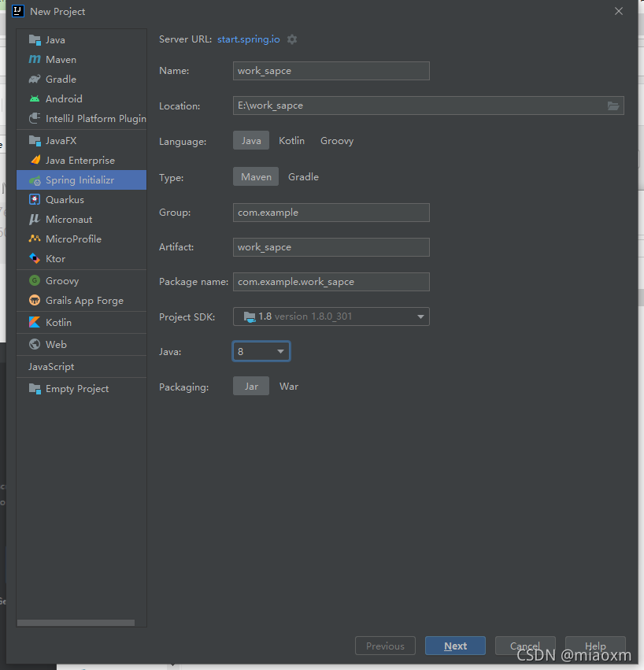Click the Previous button

pos(385,646)
